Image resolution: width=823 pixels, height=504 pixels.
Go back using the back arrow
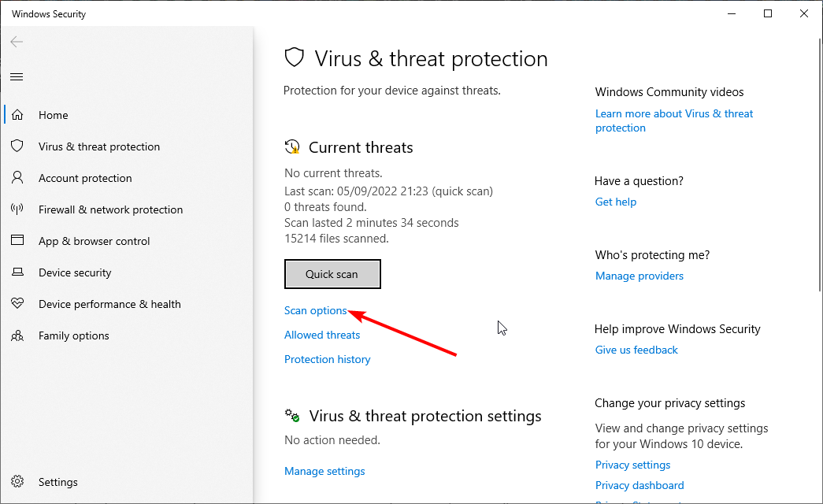tap(17, 42)
